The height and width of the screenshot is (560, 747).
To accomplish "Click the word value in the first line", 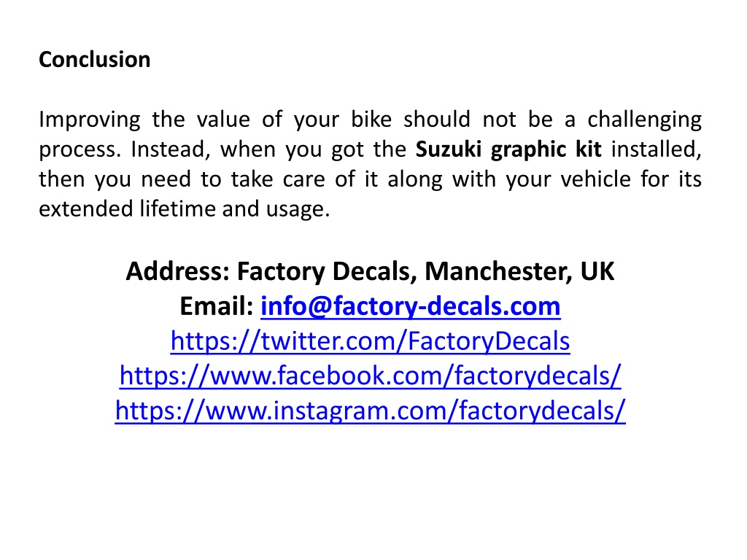I will coord(223,120).
